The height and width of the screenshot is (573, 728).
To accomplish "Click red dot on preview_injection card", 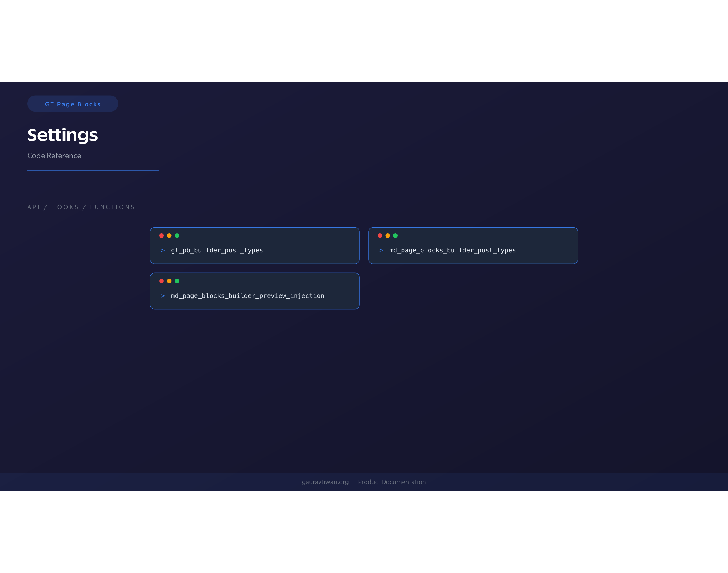I will pos(161,281).
